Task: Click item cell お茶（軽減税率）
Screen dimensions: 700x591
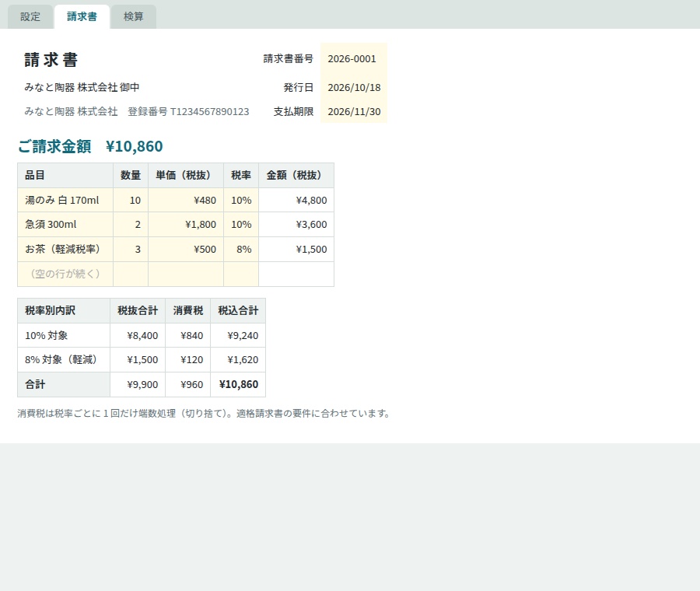Action: pyautogui.click(x=65, y=249)
